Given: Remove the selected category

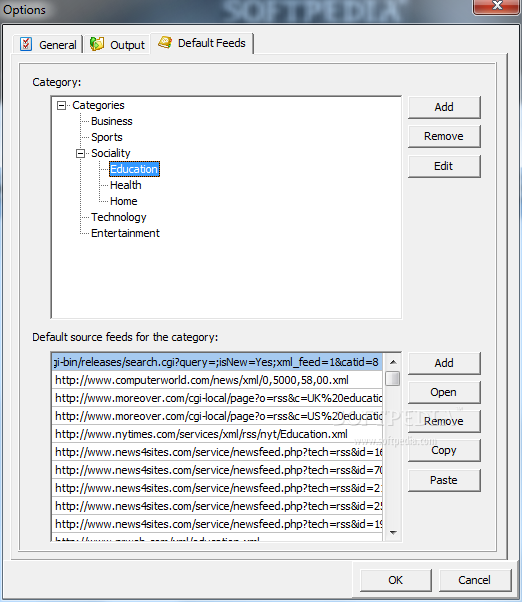Looking at the screenshot, I should 444,136.
